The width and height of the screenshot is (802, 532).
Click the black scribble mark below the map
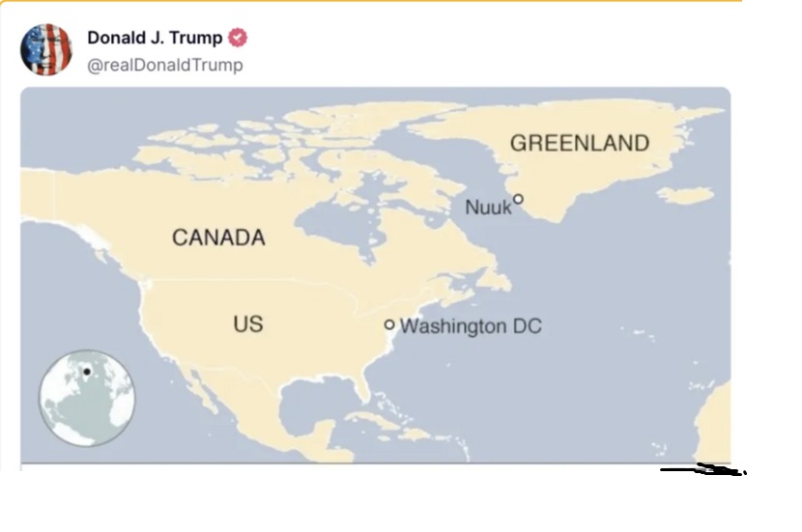705,471
